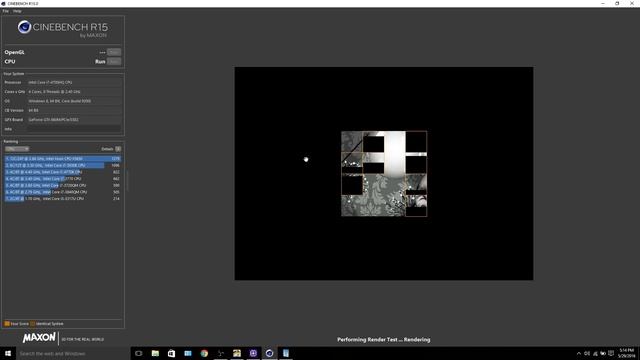Image resolution: width=640 pixels, height=360 pixels.
Task: Click the Details toggle button in Ranking
Action: point(118,149)
